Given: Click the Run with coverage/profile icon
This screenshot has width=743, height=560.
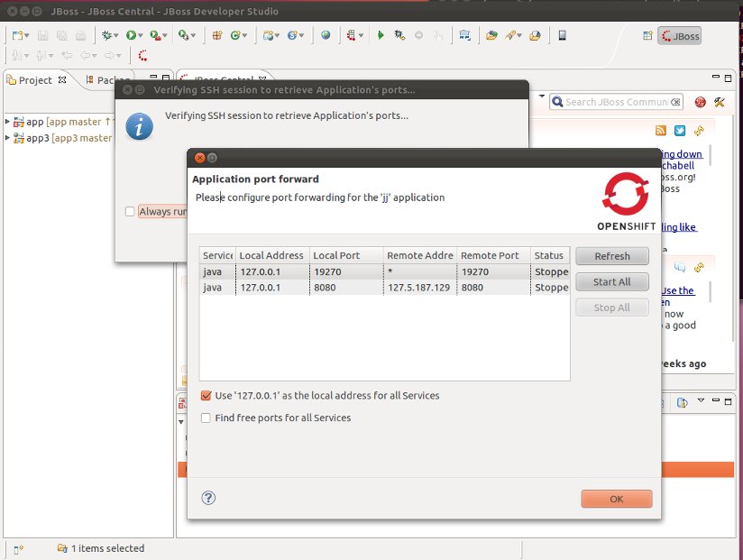Looking at the screenshot, I should tap(155, 35).
